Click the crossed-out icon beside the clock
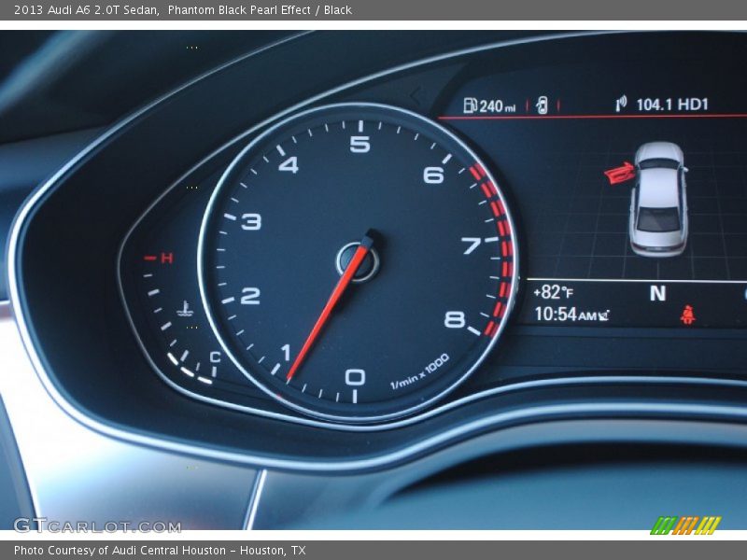The height and width of the screenshot is (560, 747). click(x=603, y=315)
